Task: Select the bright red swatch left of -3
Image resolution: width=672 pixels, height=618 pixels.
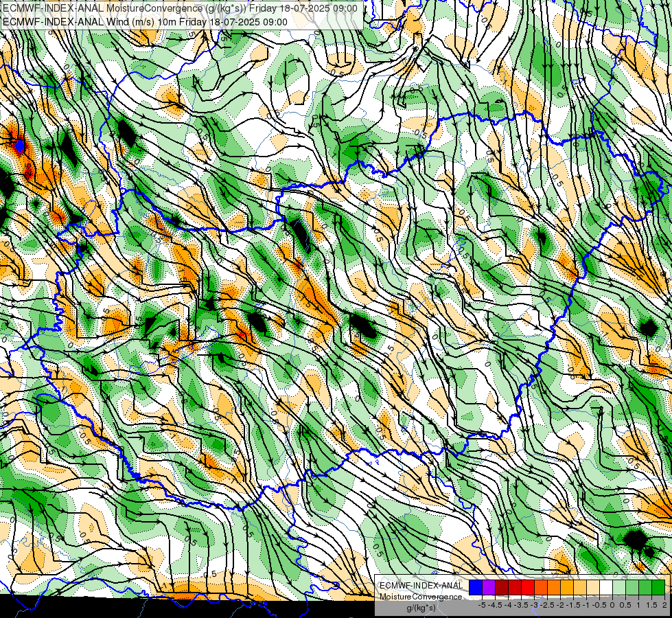Action: 528,588
